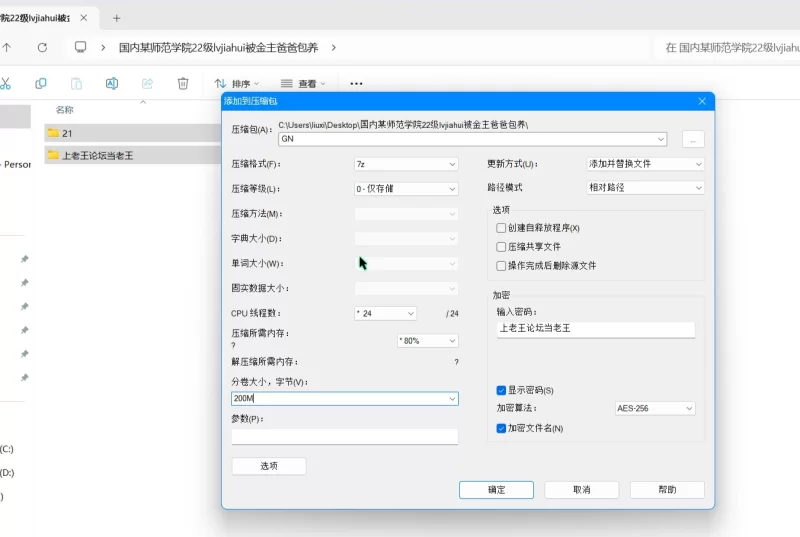
Task: Enable 创建自释放程序 checkbox
Action: [x=502, y=228]
